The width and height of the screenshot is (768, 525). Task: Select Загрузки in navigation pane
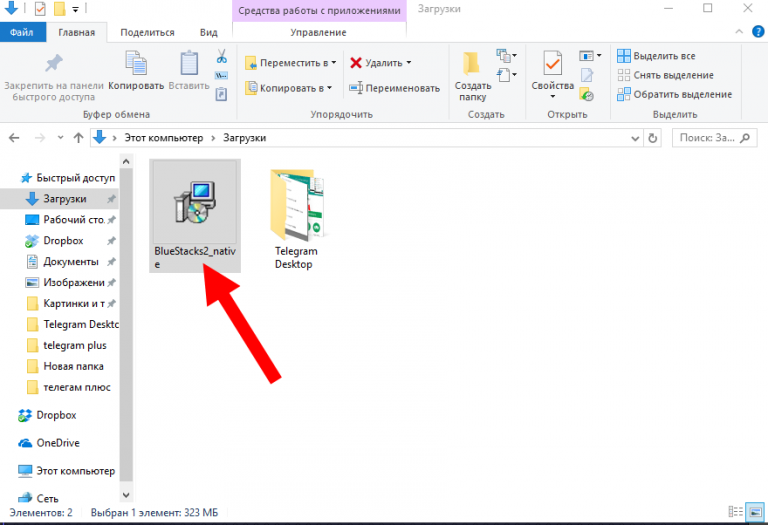click(59, 199)
